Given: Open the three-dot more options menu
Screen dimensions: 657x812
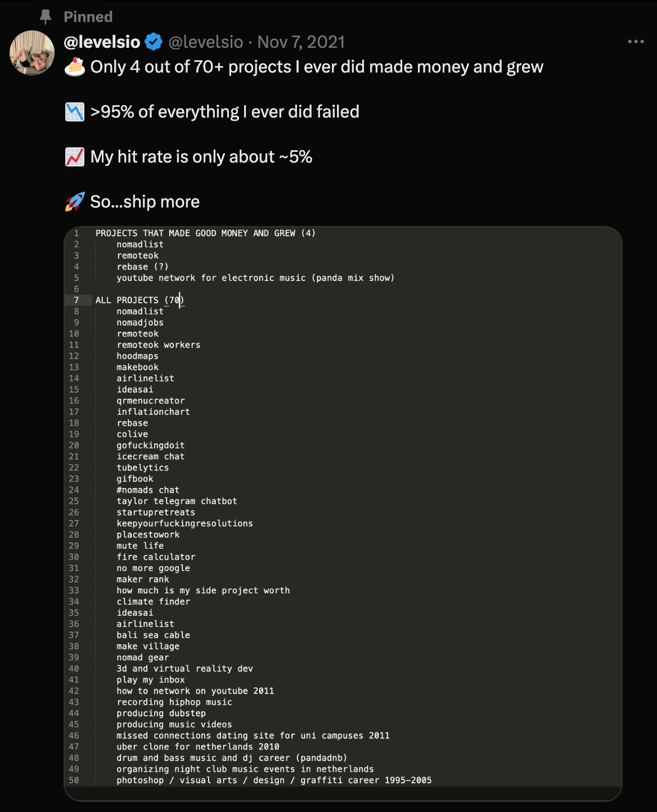Looking at the screenshot, I should click(x=636, y=42).
